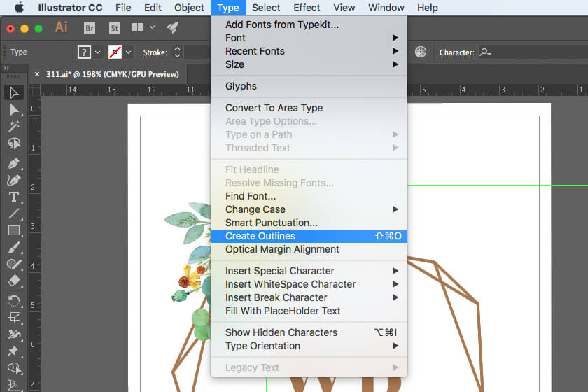Select the Scale tool
Screen dimensions: 588x392
tap(14, 318)
